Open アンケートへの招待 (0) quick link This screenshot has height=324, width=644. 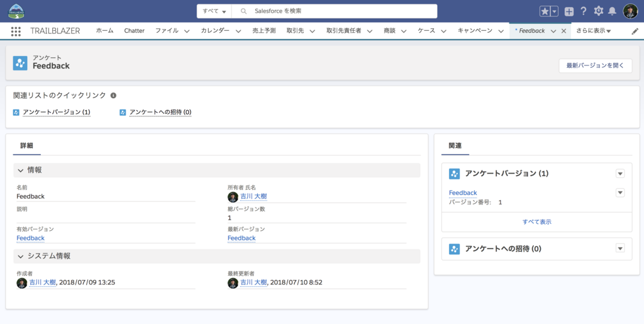click(160, 112)
